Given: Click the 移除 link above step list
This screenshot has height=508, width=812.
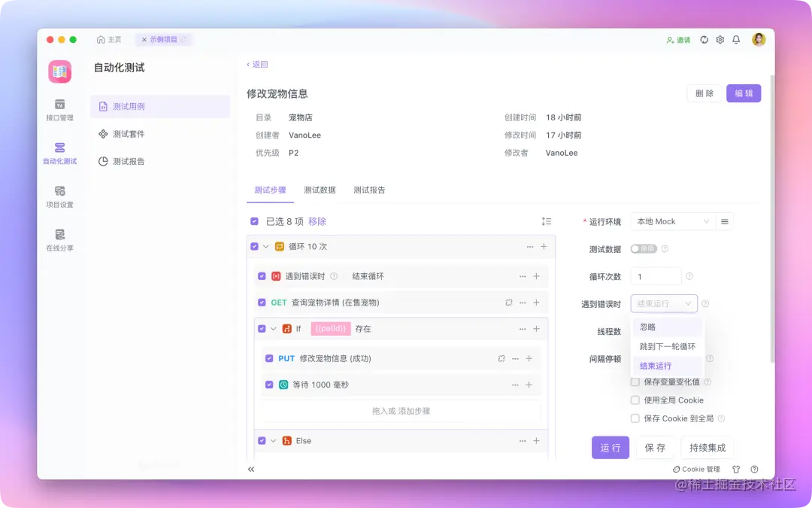Looking at the screenshot, I should click(317, 221).
